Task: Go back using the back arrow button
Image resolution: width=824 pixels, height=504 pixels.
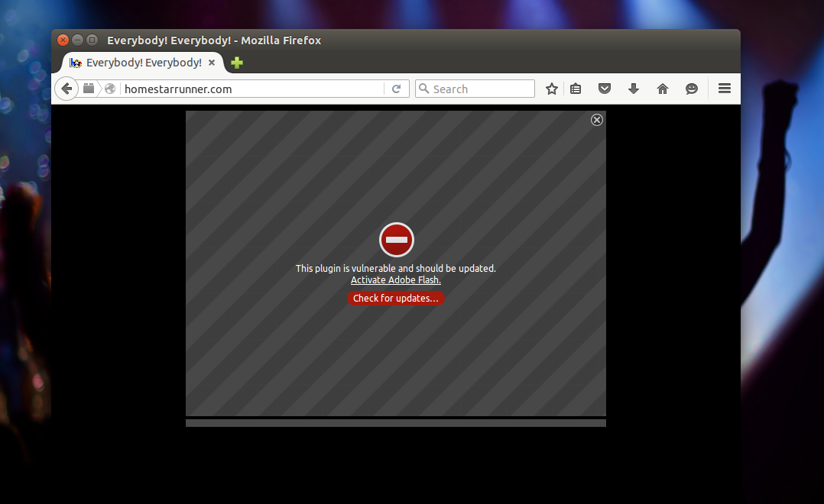Action: pyautogui.click(x=67, y=89)
